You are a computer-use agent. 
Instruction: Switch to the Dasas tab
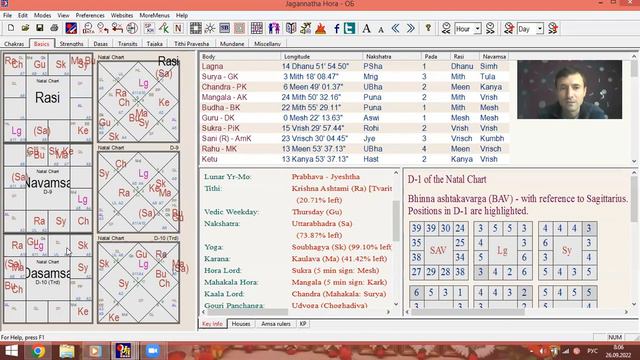coord(100,44)
